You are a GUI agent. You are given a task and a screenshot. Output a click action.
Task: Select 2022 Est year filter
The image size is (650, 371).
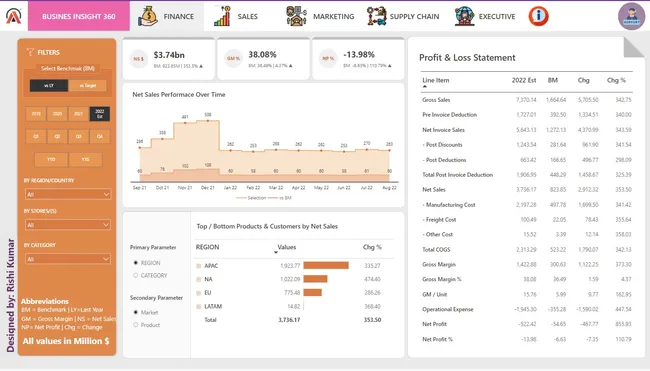click(100, 114)
